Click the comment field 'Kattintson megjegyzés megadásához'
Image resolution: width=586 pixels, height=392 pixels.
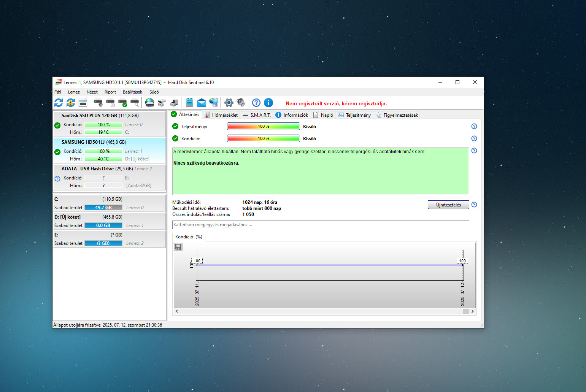tap(320, 225)
